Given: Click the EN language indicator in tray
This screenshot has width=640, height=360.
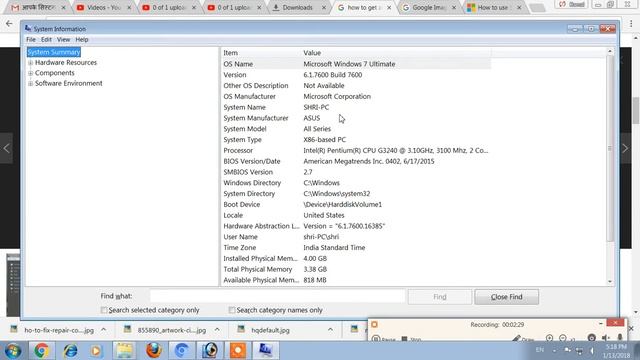Looking at the screenshot, I should coord(540,350).
